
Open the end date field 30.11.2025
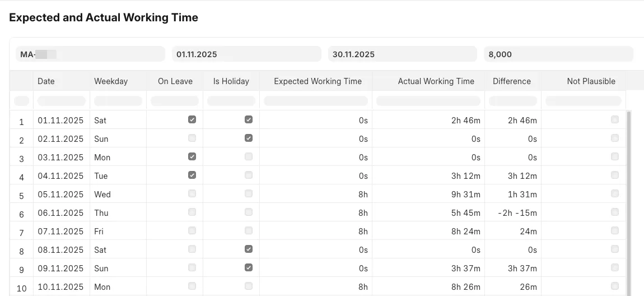(x=403, y=54)
